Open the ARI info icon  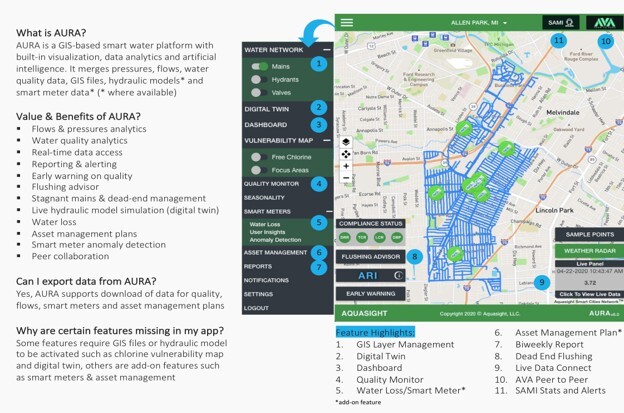pos(398,275)
